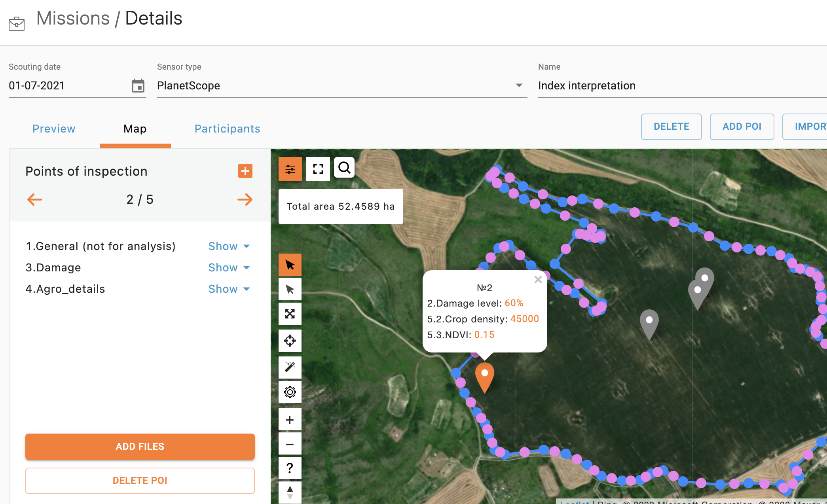
Task: Click the orange plus add point icon
Action: click(245, 171)
